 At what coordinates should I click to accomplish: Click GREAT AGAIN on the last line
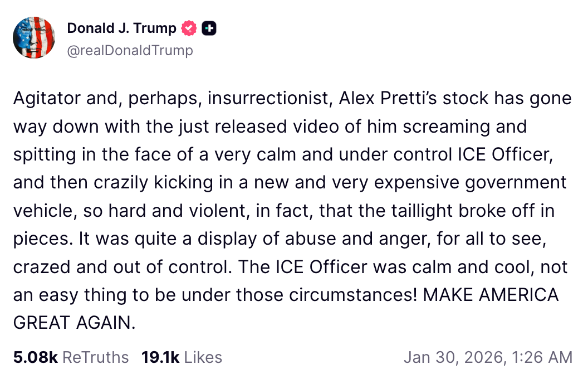click(74, 322)
